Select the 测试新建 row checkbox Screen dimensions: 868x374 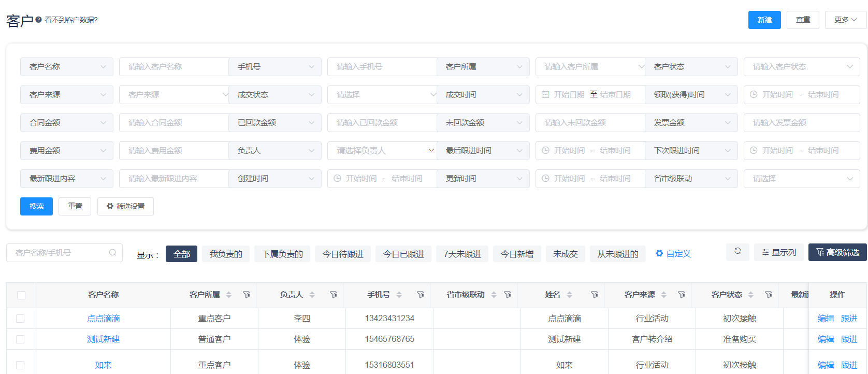point(20,339)
